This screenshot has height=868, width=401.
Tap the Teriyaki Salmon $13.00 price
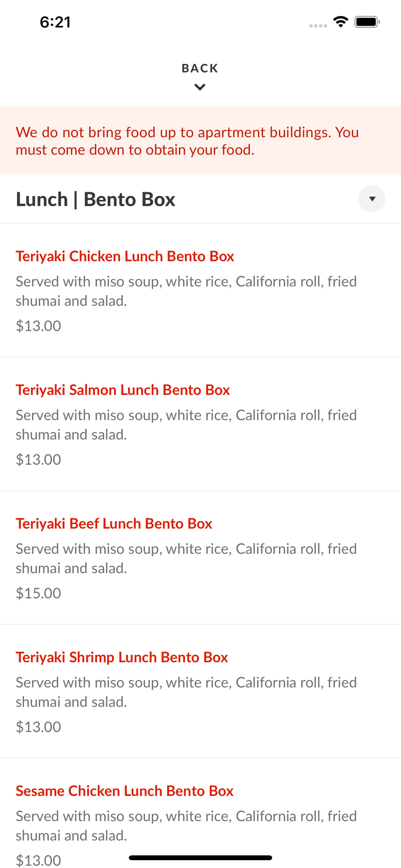(x=39, y=459)
